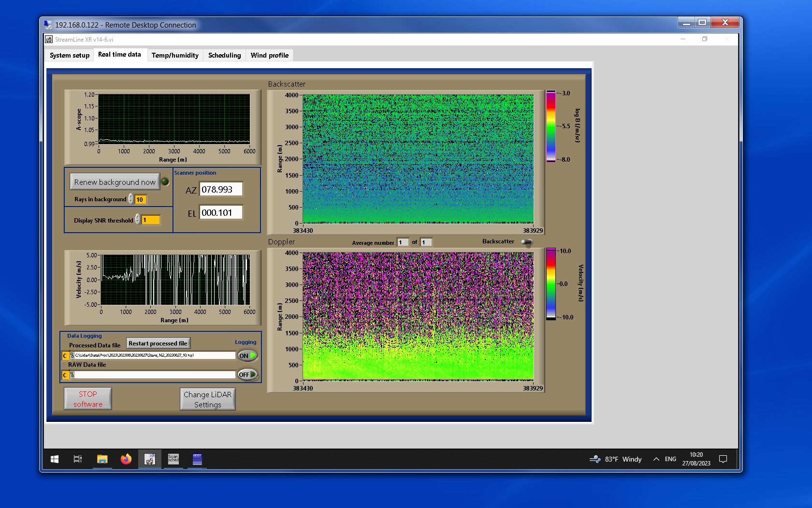Image resolution: width=812 pixels, height=508 pixels.
Task: Open Firefox from the remote taskbar
Action: [126, 459]
